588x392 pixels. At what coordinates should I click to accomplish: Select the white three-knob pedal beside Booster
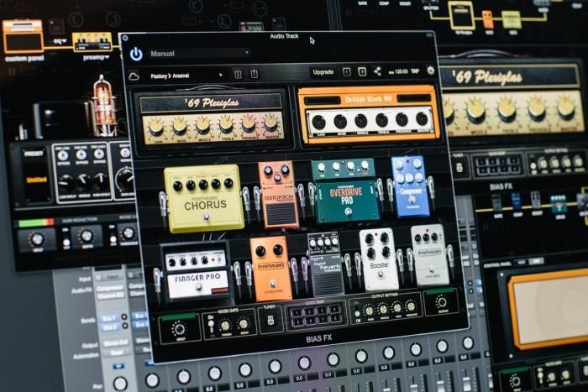430,255
